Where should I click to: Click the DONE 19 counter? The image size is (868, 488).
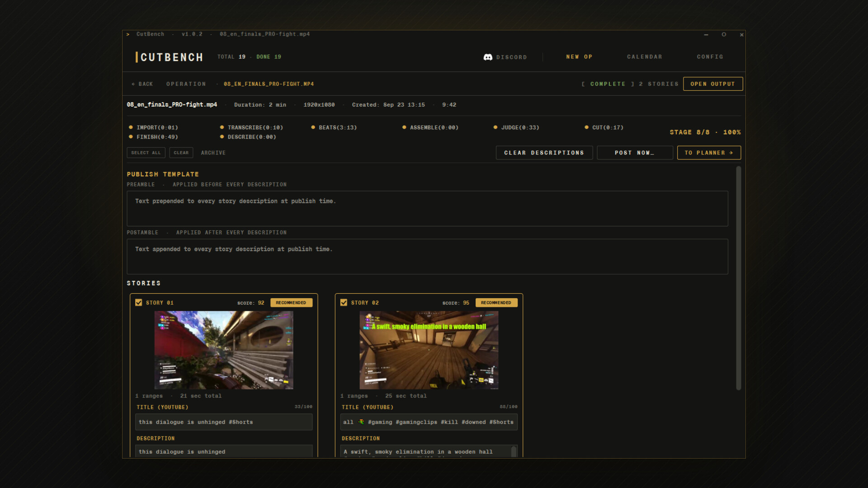269,57
